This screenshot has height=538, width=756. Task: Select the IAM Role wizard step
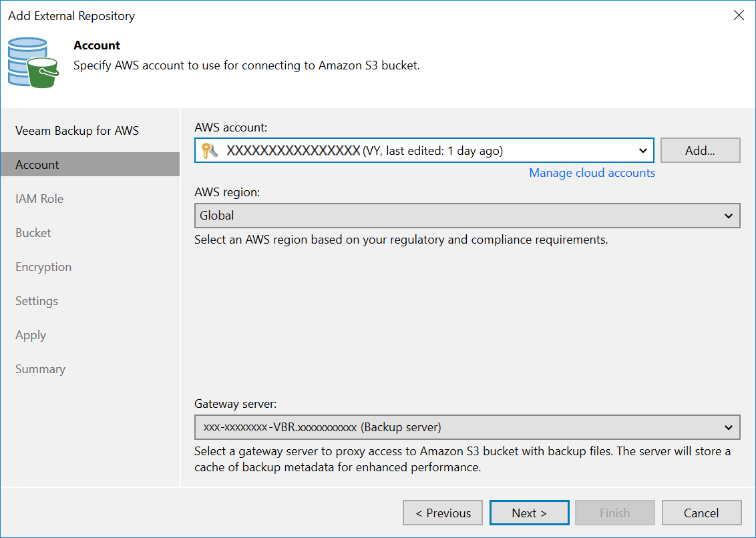coord(39,199)
